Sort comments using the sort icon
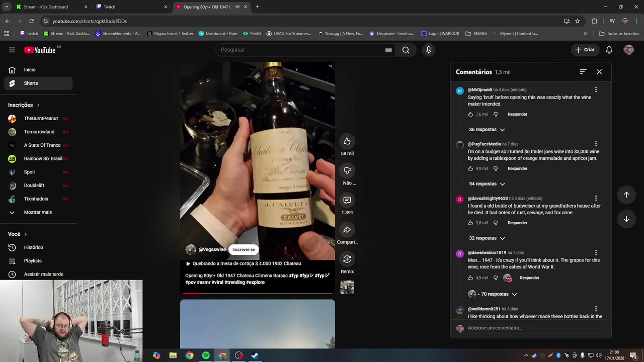The height and width of the screenshot is (362, 644). coord(583,72)
